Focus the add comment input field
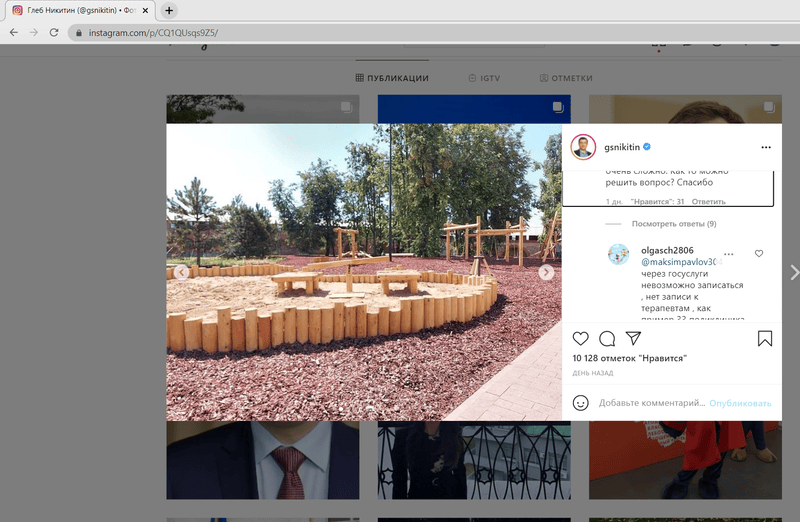Screen dimensions: 800x522 click(x=652, y=403)
